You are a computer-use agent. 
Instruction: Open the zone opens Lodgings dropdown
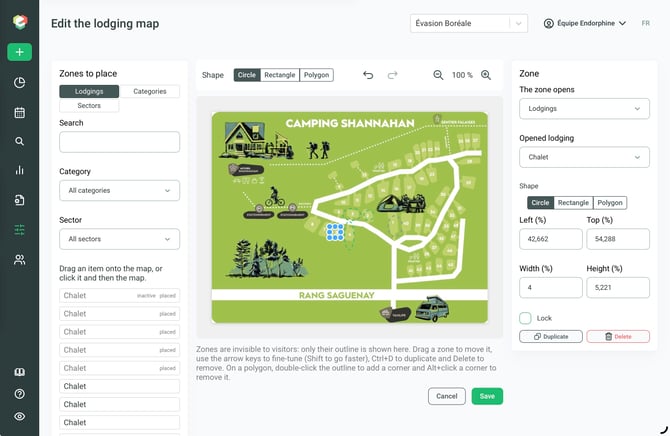[x=584, y=109]
